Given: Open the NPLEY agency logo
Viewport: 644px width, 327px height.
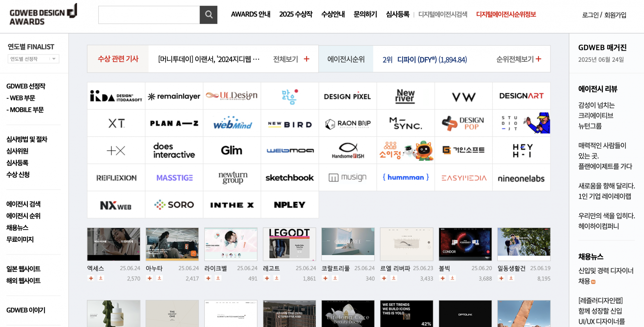Looking at the screenshot, I should click(x=290, y=205).
